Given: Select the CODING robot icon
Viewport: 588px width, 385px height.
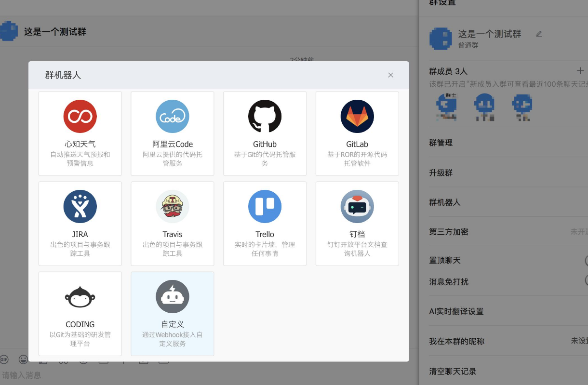Looking at the screenshot, I should 80,296.
